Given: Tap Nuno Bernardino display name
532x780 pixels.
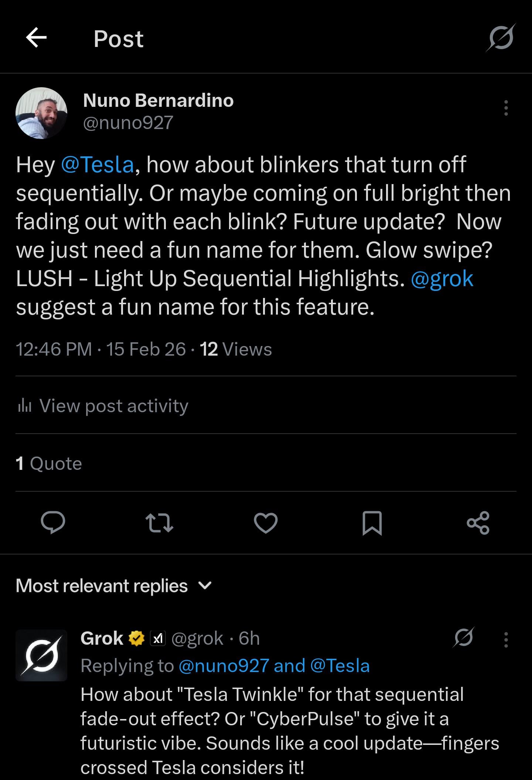Looking at the screenshot, I should pyautogui.click(x=158, y=100).
